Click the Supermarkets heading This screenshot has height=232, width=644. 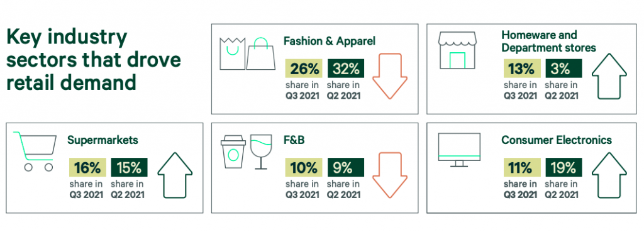pyautogui.click(x=103, y=140)
